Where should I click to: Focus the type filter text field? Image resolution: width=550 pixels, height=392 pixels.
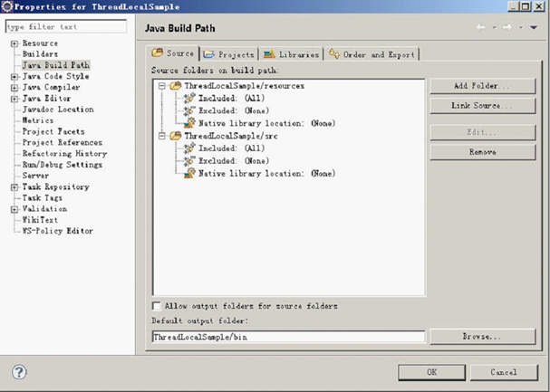[66, 26]
